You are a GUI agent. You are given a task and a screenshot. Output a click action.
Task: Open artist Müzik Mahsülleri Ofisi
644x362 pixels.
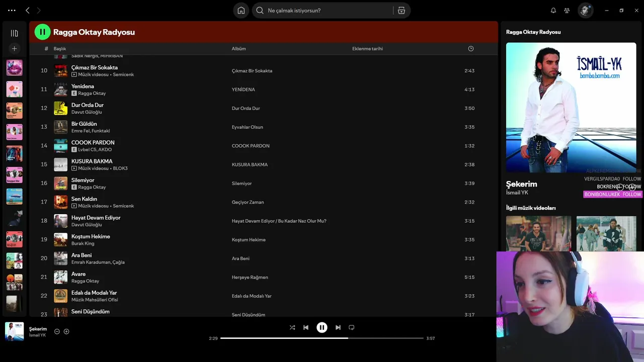[x=95, y=300]
